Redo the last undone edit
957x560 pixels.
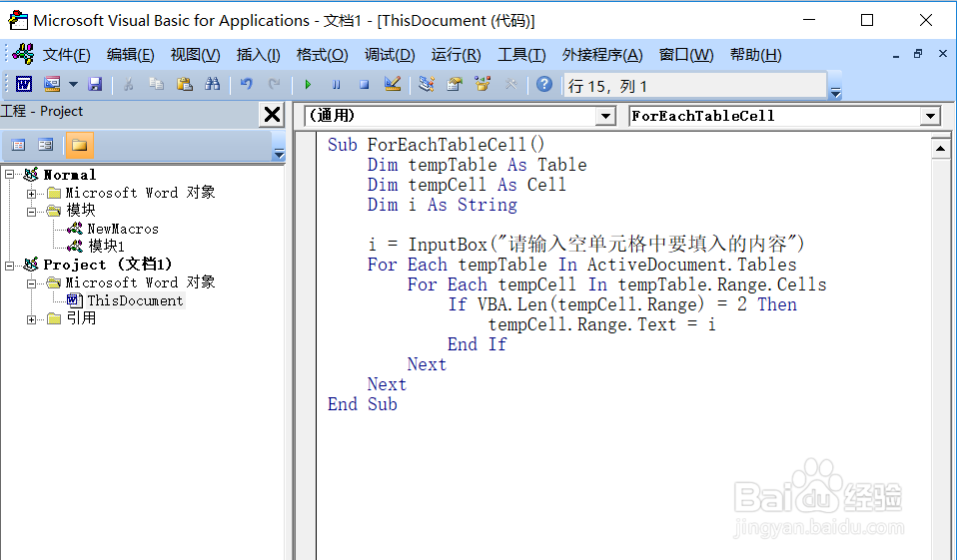click(x=274, y=84)
